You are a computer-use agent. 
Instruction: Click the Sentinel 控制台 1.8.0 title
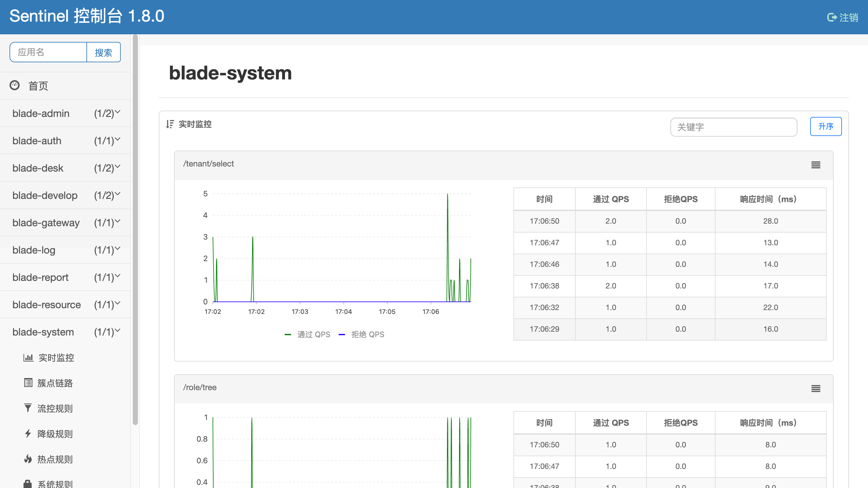coord(87,16)
